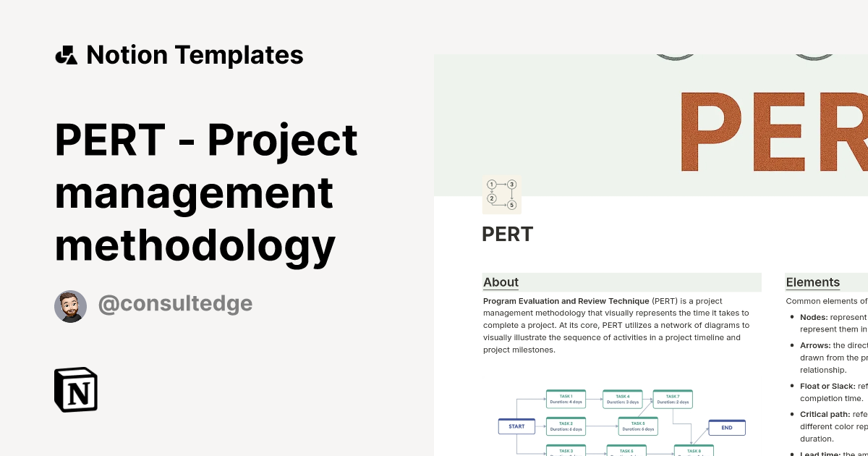Image resolution: width=868 pixels, height=456 pixels.
Task: Click the small diagram icon above the PERT heading
Action: [x=501, y=194]
